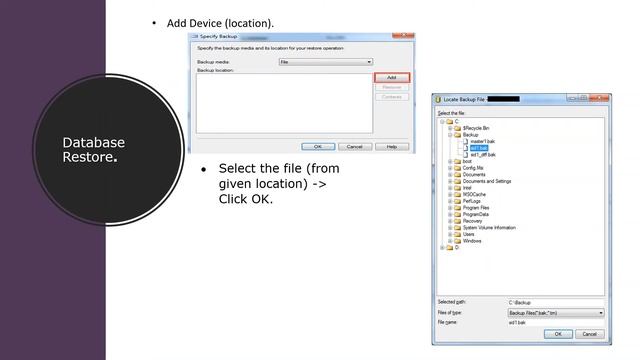Expand the Intel folder

point(450,188)
